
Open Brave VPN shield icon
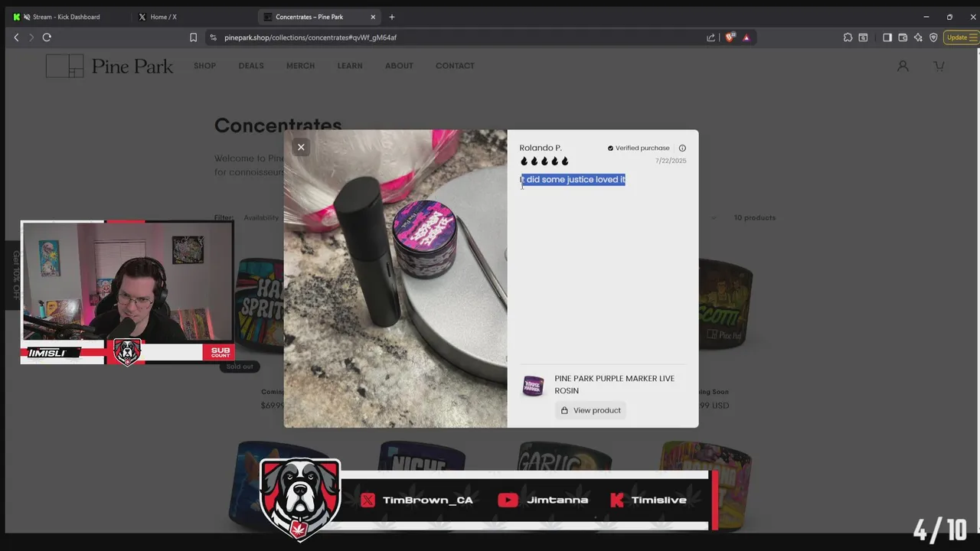[x=933, y=37]
